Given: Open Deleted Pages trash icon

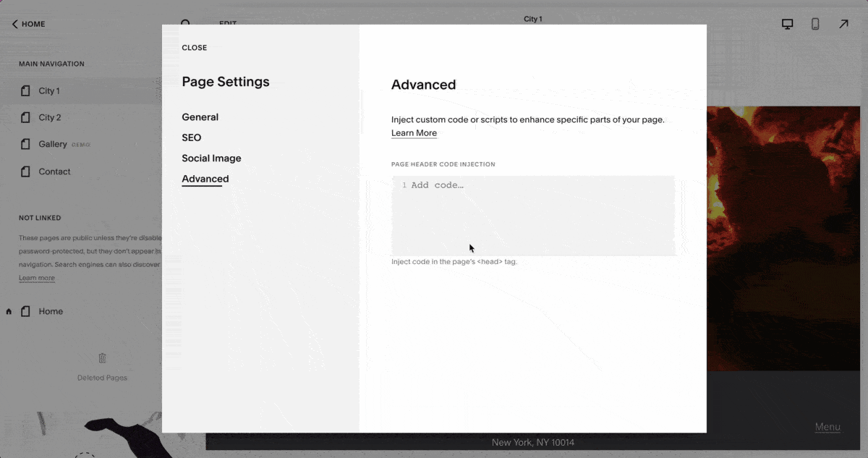Looking at the screenshot, I should [102, 358].
